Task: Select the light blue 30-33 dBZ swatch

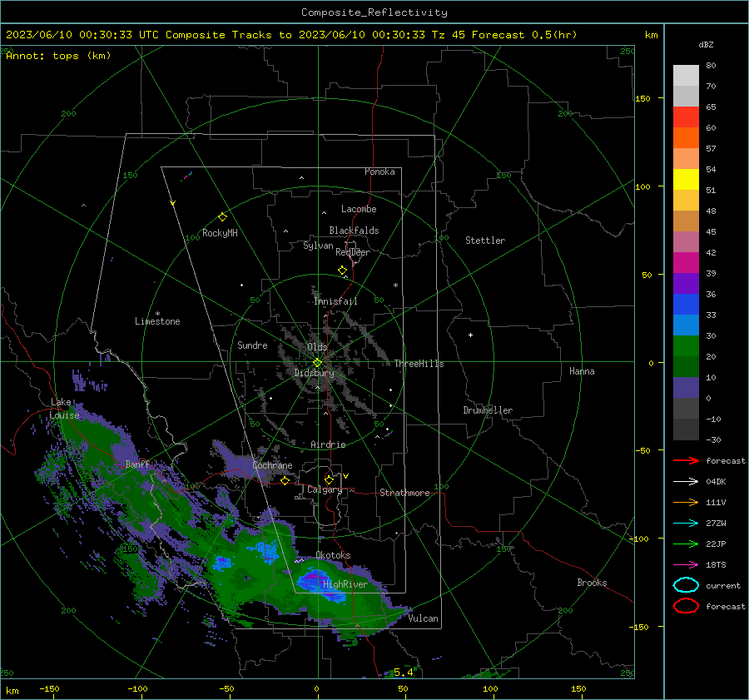Action: pyautogui.click(x=686, y=325)
